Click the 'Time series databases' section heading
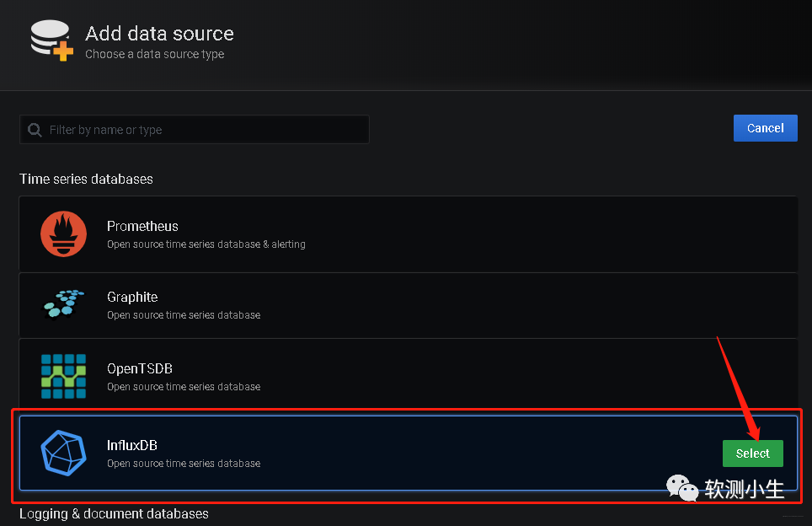 pos(86,179)
